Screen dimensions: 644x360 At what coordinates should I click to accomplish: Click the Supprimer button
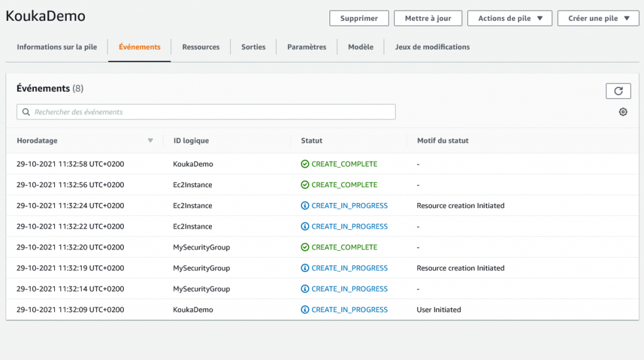click(359, 18)
